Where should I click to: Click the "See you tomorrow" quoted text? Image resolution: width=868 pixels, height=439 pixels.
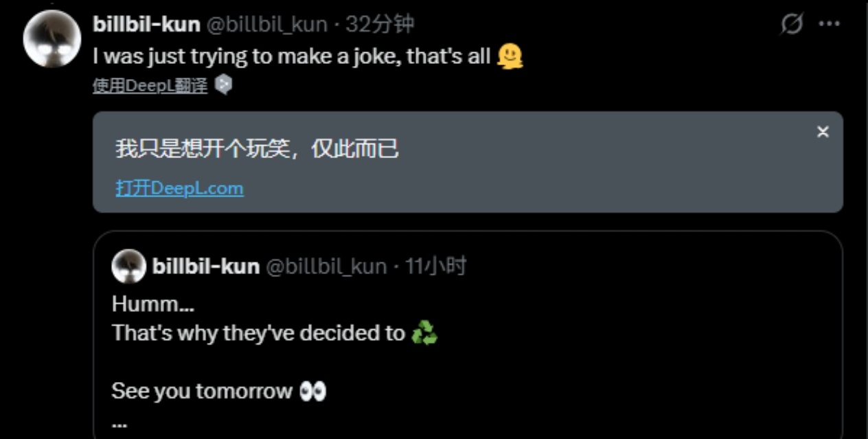click(202, 392)
